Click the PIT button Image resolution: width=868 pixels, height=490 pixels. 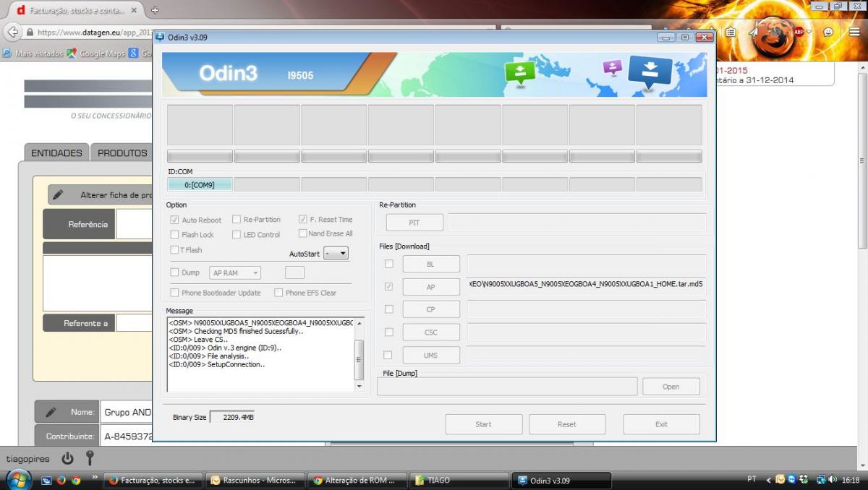tap(414, 223)
